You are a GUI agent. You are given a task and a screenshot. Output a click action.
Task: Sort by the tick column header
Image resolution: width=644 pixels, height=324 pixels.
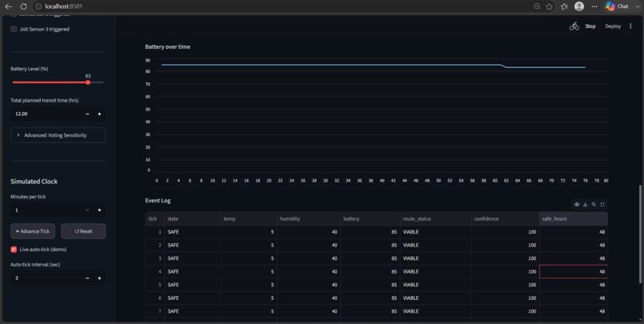155,218
